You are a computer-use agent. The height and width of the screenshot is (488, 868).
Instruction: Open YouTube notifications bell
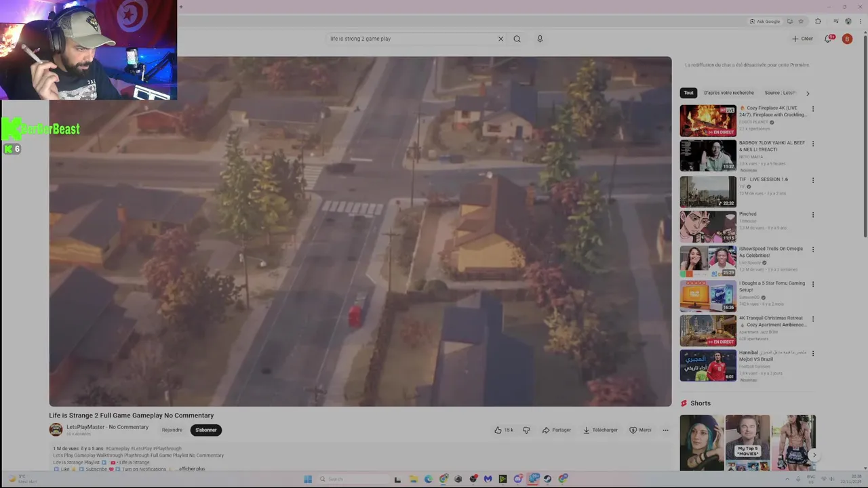(828, 39)
